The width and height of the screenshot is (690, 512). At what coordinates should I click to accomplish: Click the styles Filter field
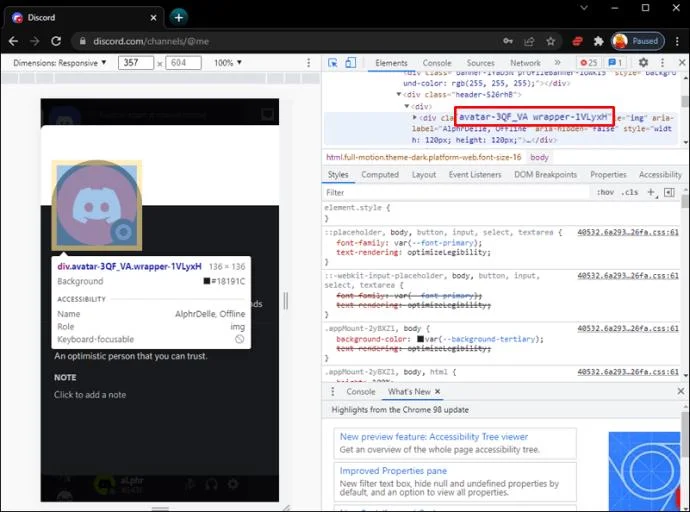pos(456,193)
